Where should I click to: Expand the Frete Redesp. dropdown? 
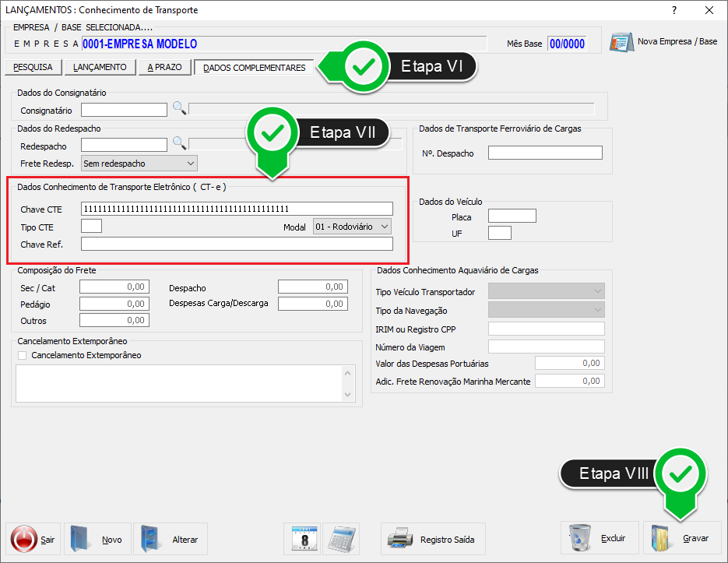click(191, 164)
